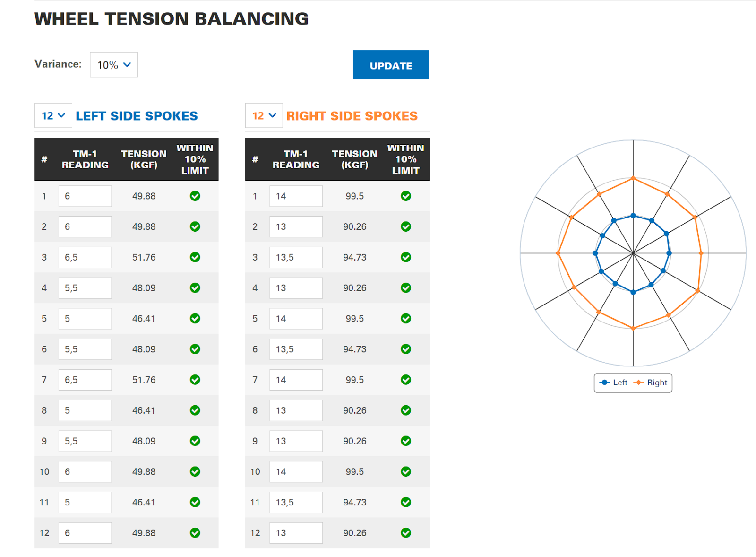Click left spoke 12 green checkmark
The width and height of the screenshot is (756, 557).
tap(195, 533)
